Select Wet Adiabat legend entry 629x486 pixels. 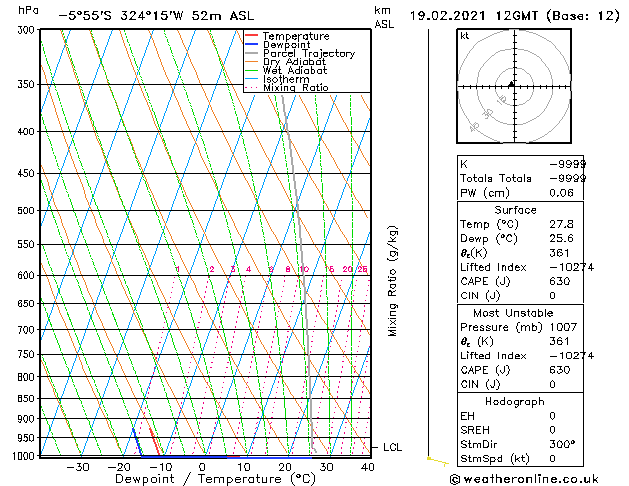293,71
